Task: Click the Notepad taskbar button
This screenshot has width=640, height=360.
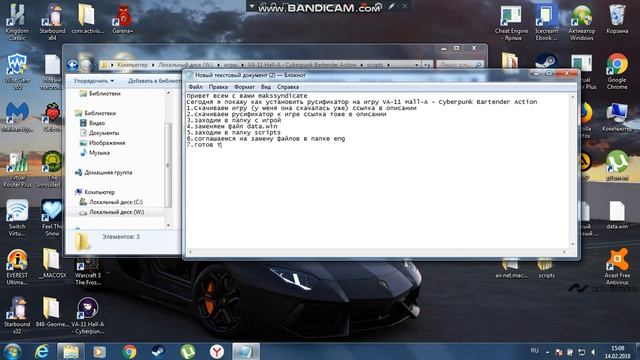Action: (246, 352)
